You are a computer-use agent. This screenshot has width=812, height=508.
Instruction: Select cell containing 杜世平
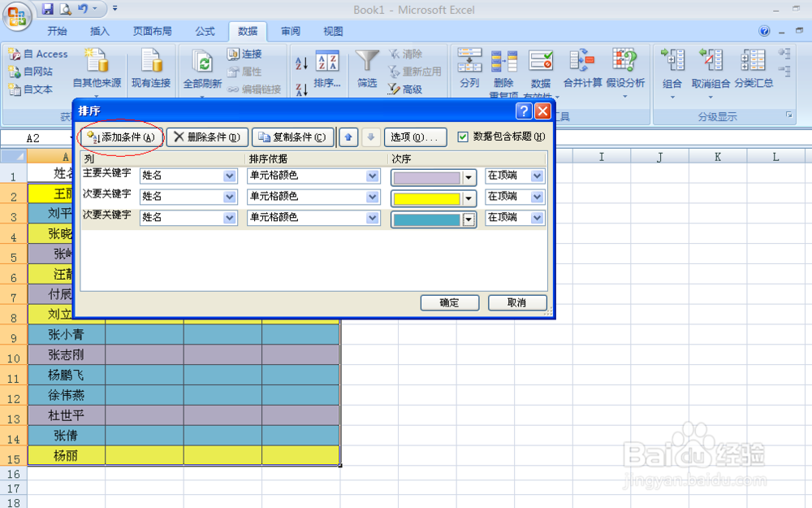67,415
